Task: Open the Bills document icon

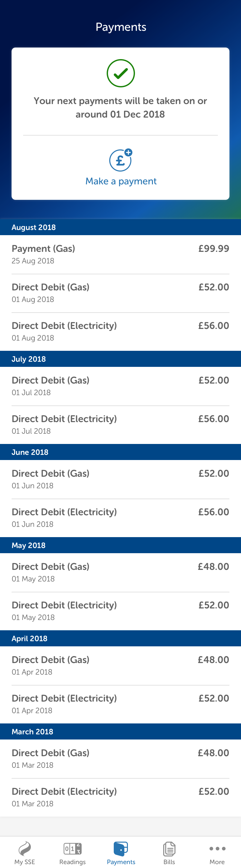Action: click(x=169, y=849)
